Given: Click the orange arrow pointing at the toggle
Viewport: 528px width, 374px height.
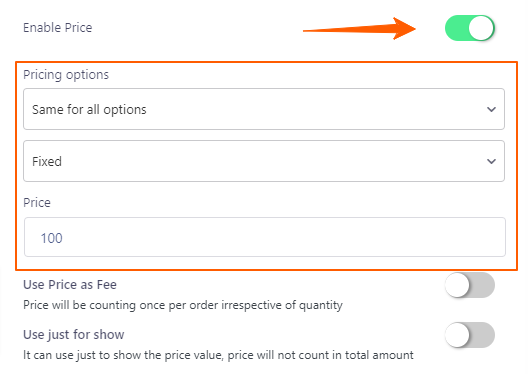Looking at the screenshot, I should click(360, 29).
